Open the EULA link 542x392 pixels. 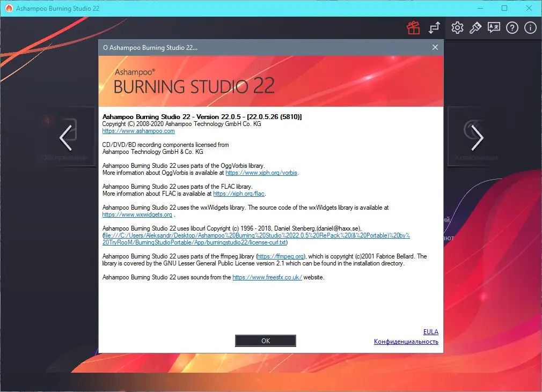pos(431,331)
